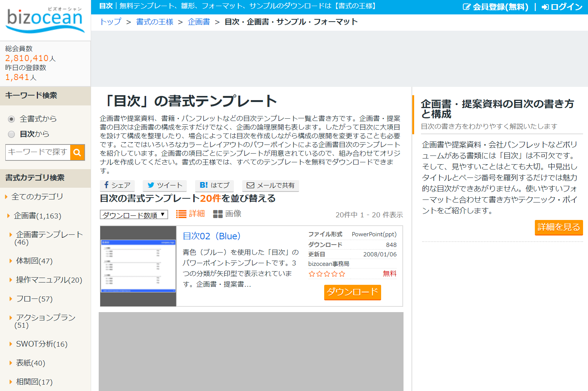Click the update date 2008/01/06
Image resolution: width=588 pixels, height=391 pixels.
pyautogui.click(x=380, y=254)
